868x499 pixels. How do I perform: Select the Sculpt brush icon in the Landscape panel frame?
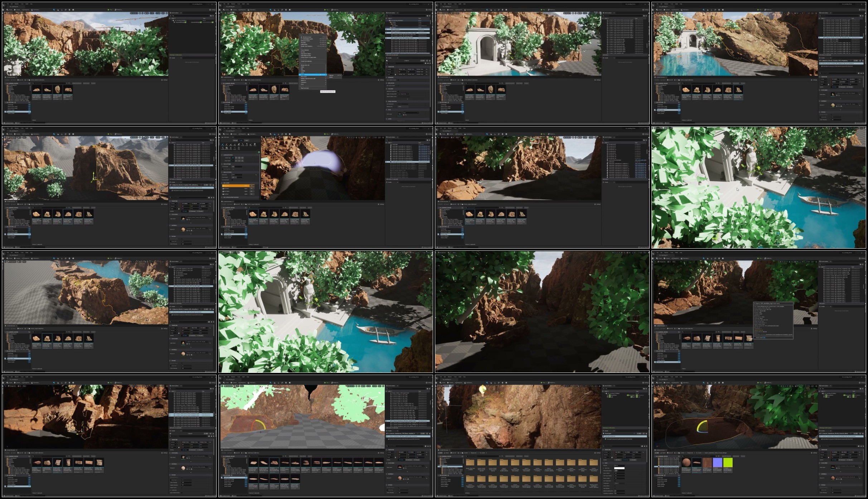coord(223,145)
